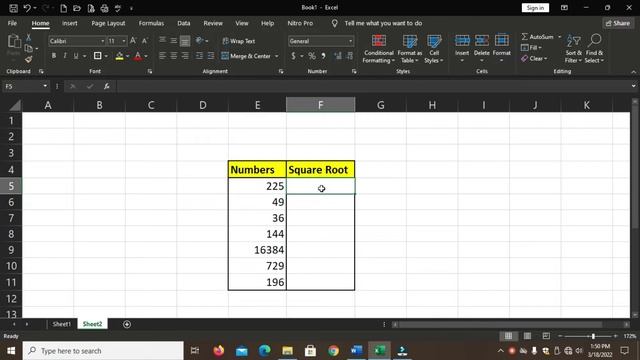Open Find & Select menu
Screen dimensions: 640x360
coord(594,49)
